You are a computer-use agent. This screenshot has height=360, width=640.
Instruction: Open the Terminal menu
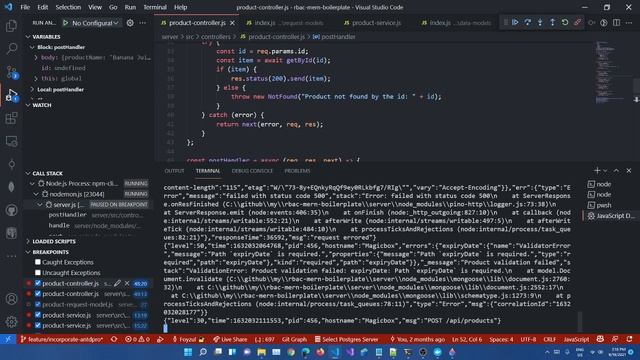(155, 7)
